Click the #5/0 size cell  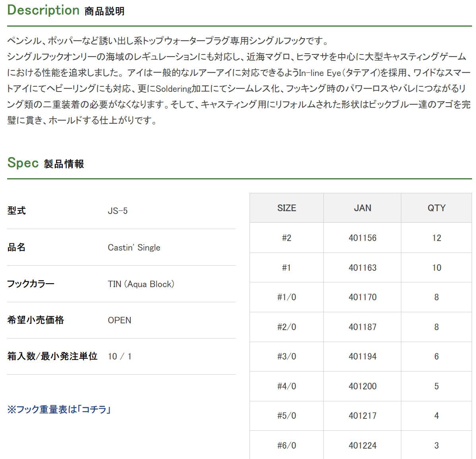(x=286, y=416)
